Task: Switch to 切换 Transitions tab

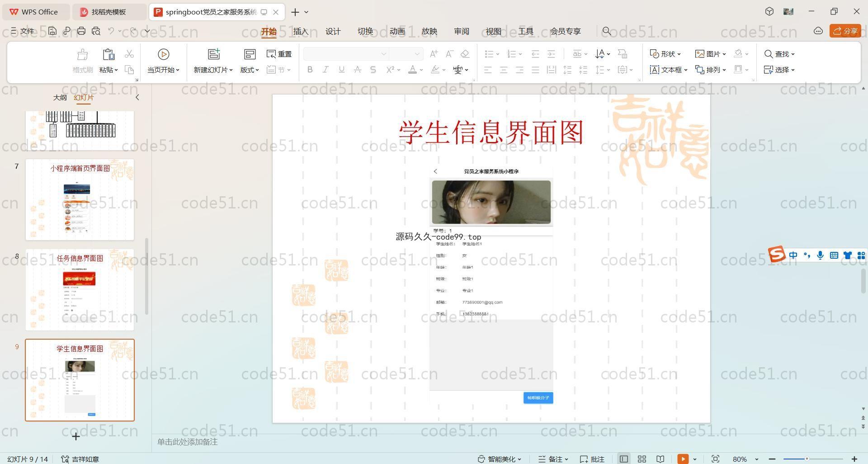Action: click(x=365, y=31)
